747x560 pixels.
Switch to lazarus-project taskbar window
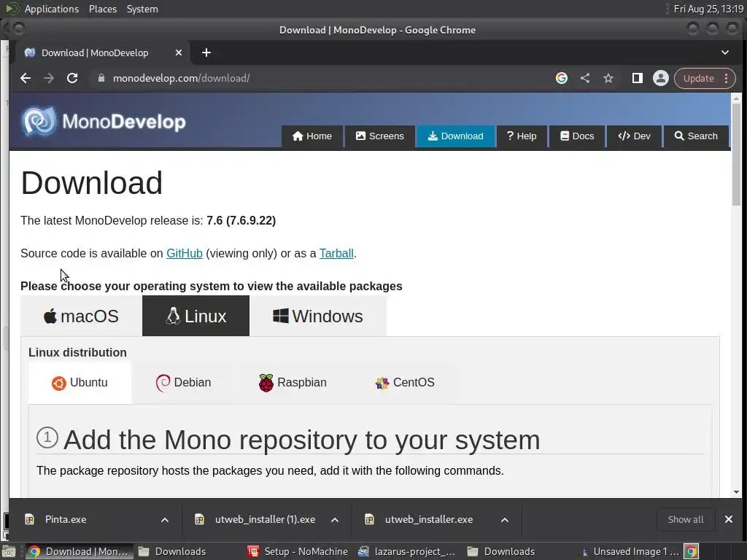pos(407,551)
